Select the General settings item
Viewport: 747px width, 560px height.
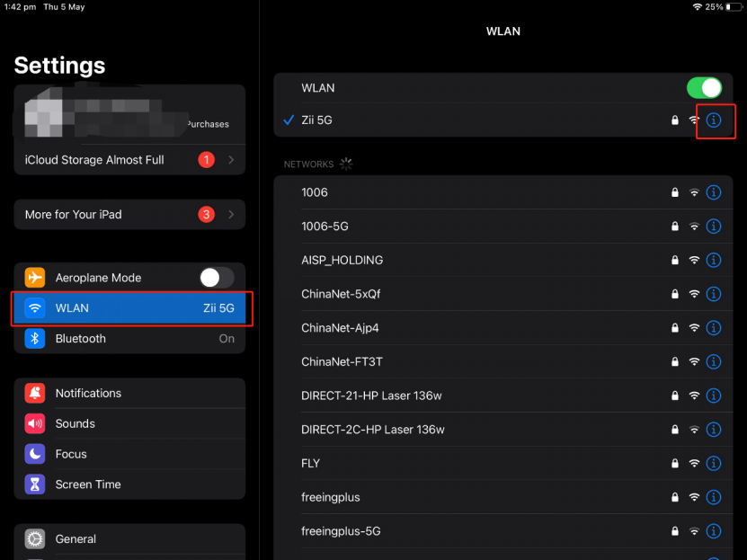(x=129, y=539)
